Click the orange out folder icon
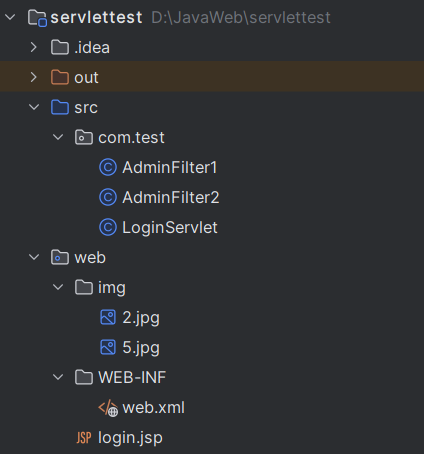424x454 pixels. coord(60,77)
